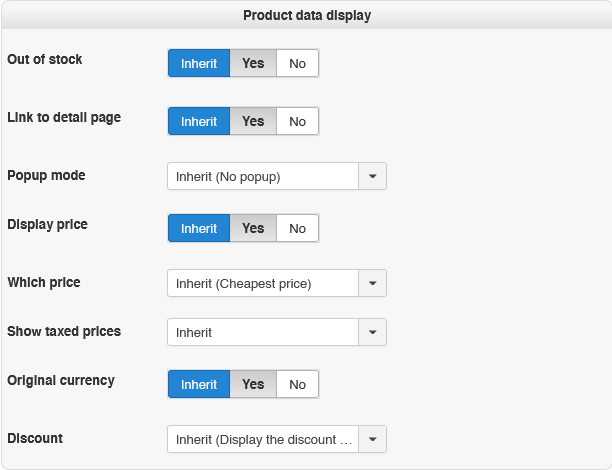
Task: Open the Popup mode dropdown arrow
Action: pos(372,176)
